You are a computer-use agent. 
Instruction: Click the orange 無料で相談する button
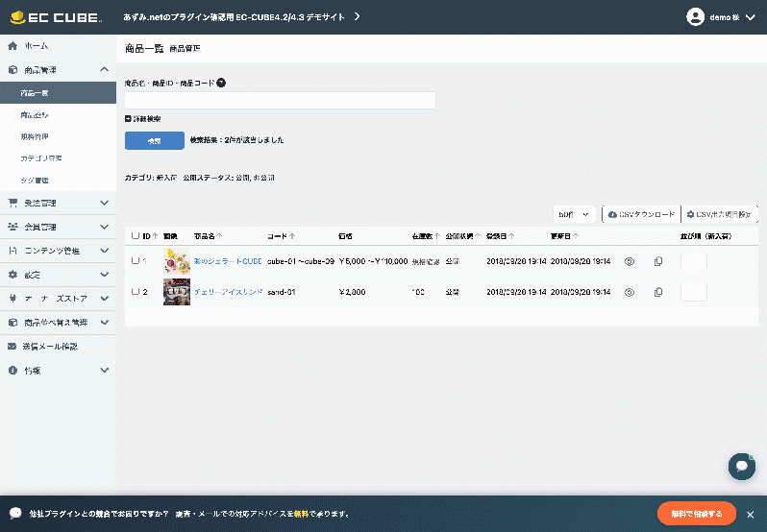(x=696, y=514)
